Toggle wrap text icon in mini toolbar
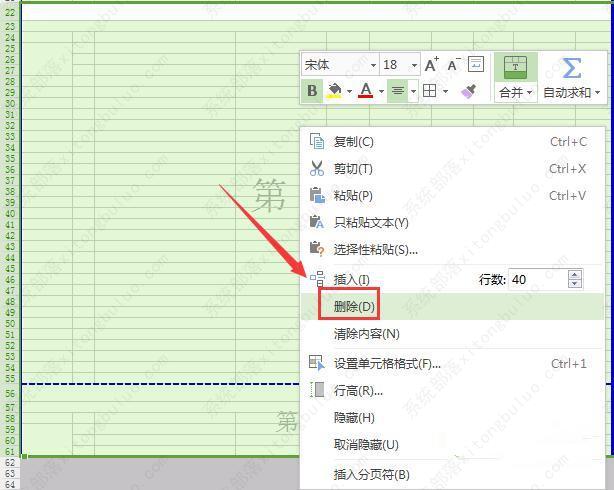 (476, 65)
